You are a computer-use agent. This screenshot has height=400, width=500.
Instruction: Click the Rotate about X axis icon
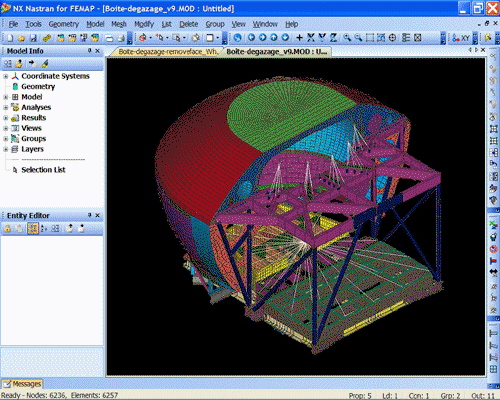click(x=311, y=38)
